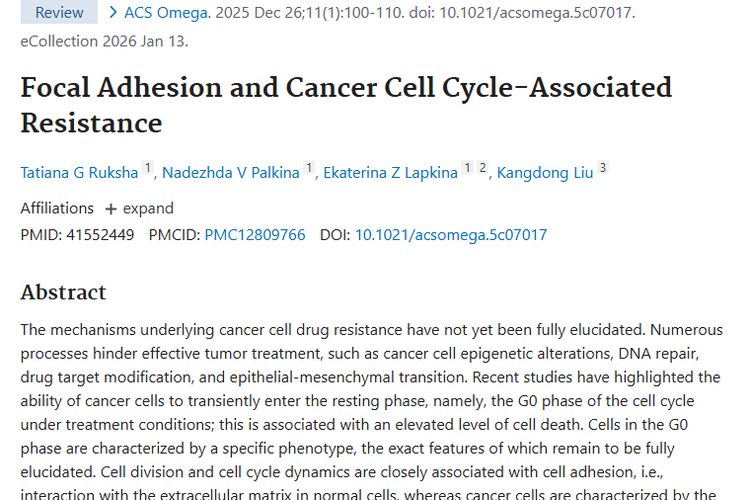
Task: Click the Abstract section heading
Action: [63, 292]
